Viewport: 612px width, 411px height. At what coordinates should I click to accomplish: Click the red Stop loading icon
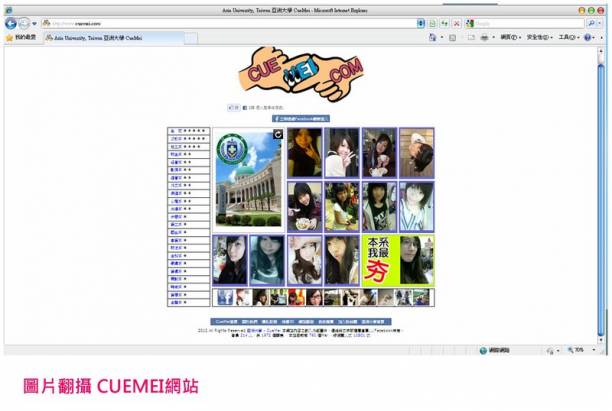(456, 23)
